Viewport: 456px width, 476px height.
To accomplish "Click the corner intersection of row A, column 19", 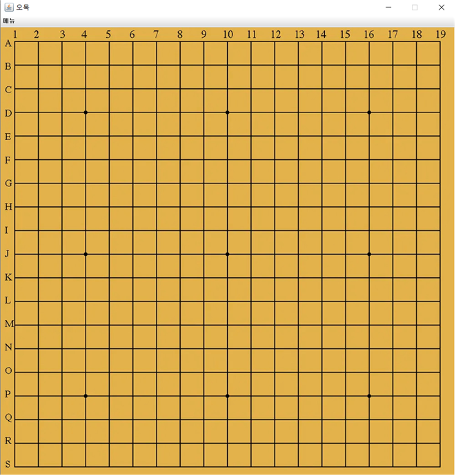I will (440, 41).
